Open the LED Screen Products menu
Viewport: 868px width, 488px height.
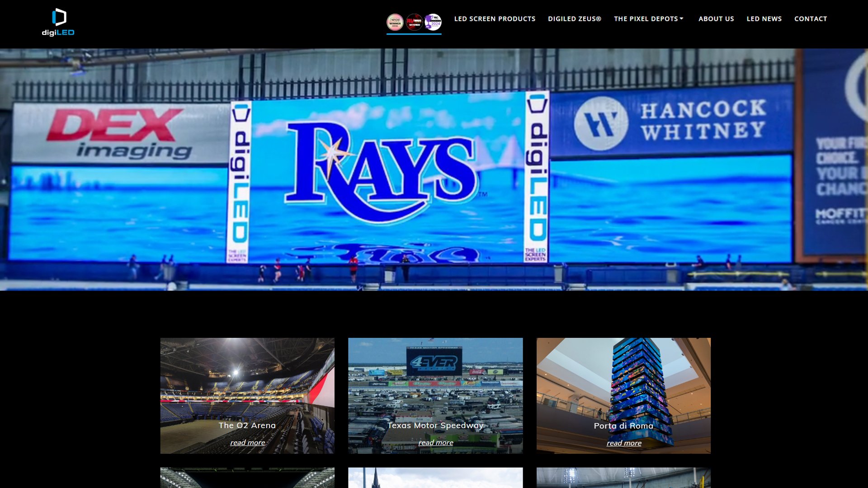pyautogui.click(x=495, y=19)
